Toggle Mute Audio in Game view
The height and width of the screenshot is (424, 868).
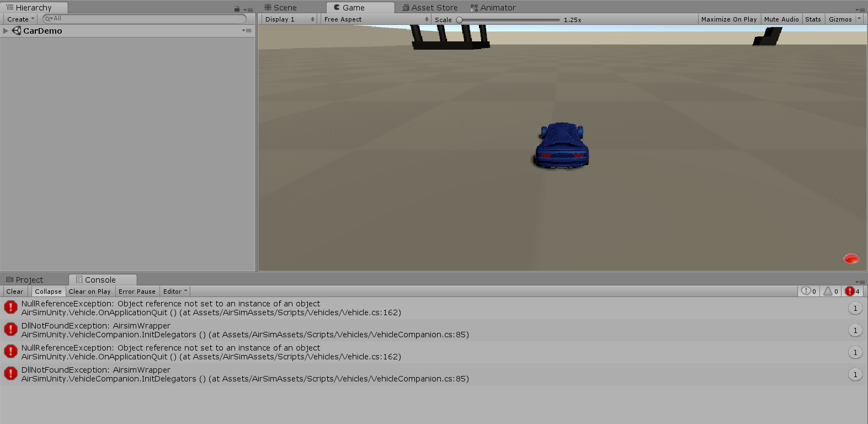781,19
